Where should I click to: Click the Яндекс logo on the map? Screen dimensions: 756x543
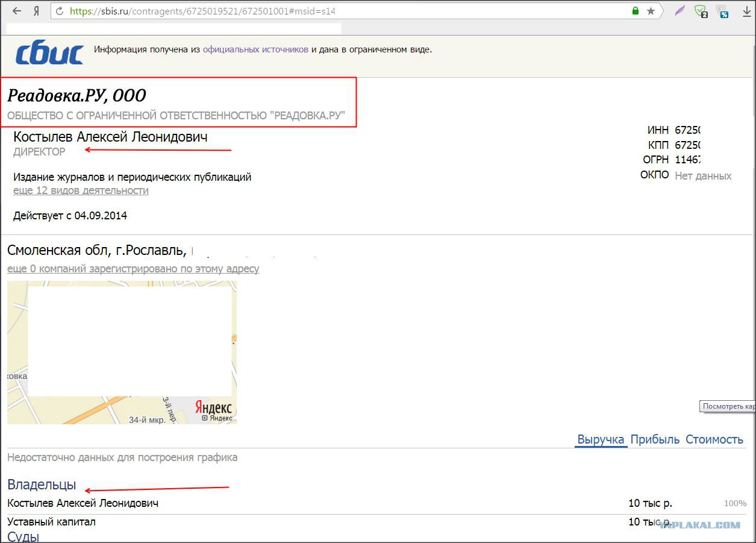(x=213, y=408)
